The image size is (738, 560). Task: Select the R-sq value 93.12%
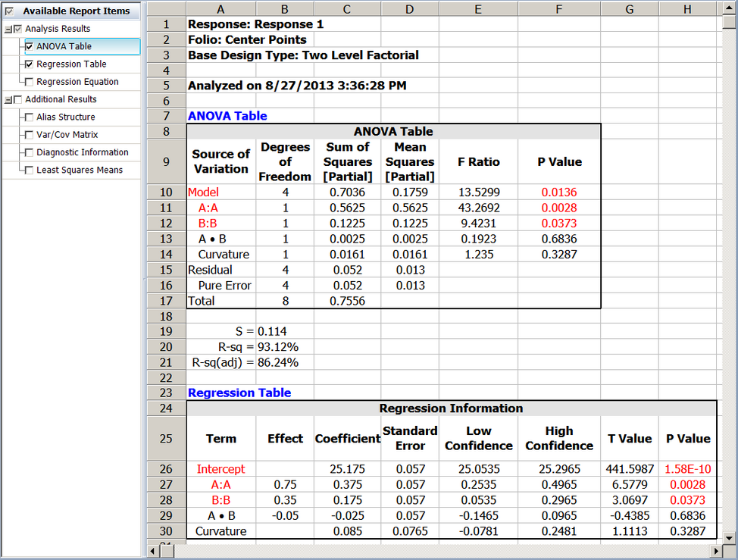pos(278,347)
